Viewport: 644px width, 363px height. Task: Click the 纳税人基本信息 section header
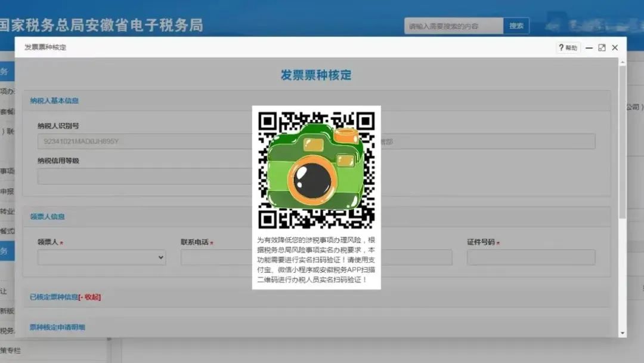54,100
